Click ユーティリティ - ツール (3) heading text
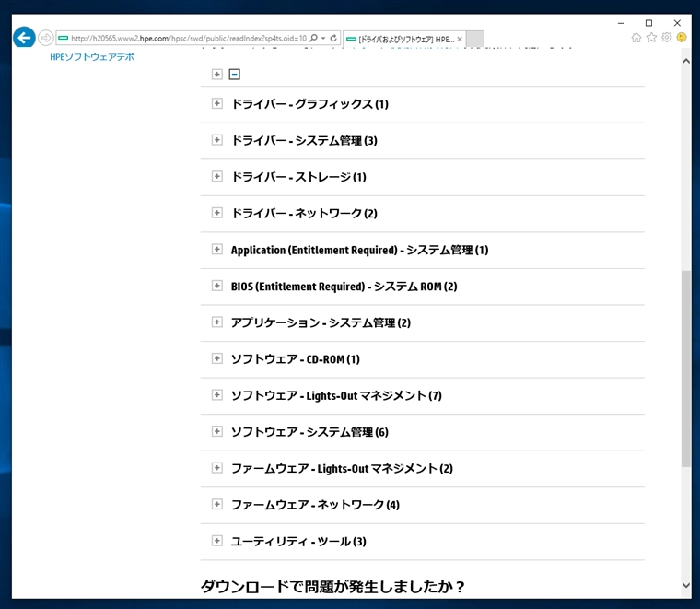 (x=298, y=542)
